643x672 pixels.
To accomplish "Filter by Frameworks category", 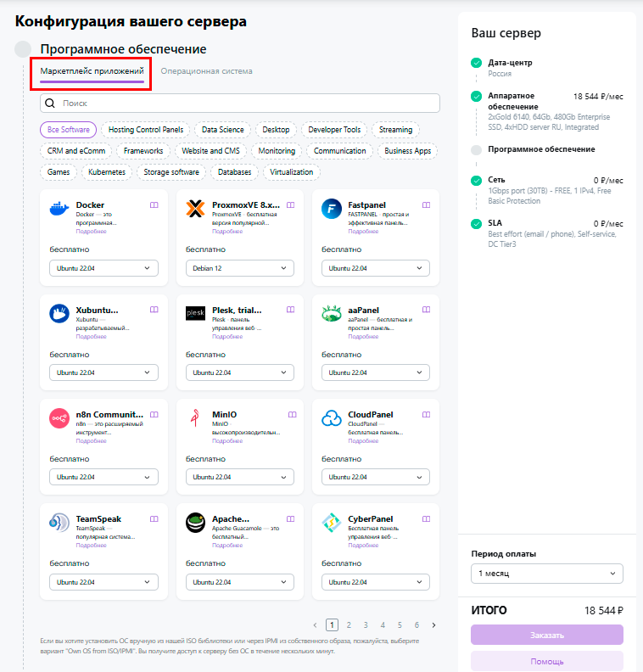I will [143, 151].
